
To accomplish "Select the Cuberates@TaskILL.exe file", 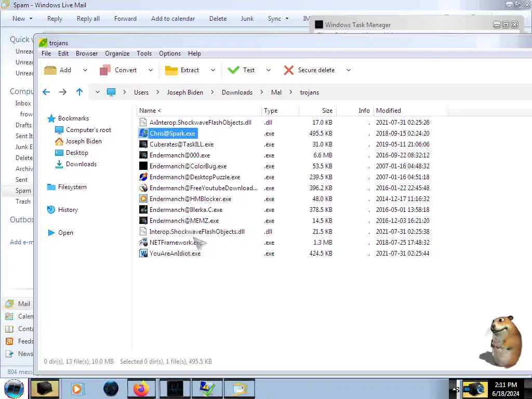I will tap(181, 144).
